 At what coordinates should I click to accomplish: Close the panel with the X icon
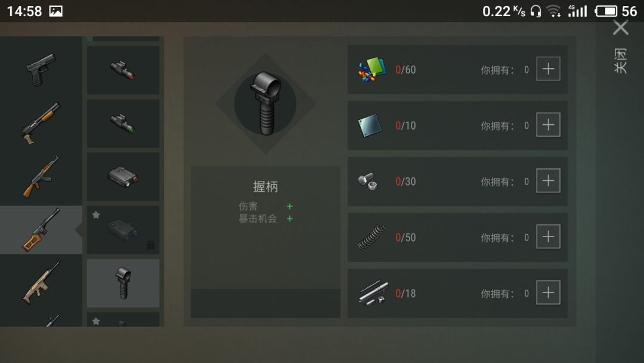pos(621,28)
